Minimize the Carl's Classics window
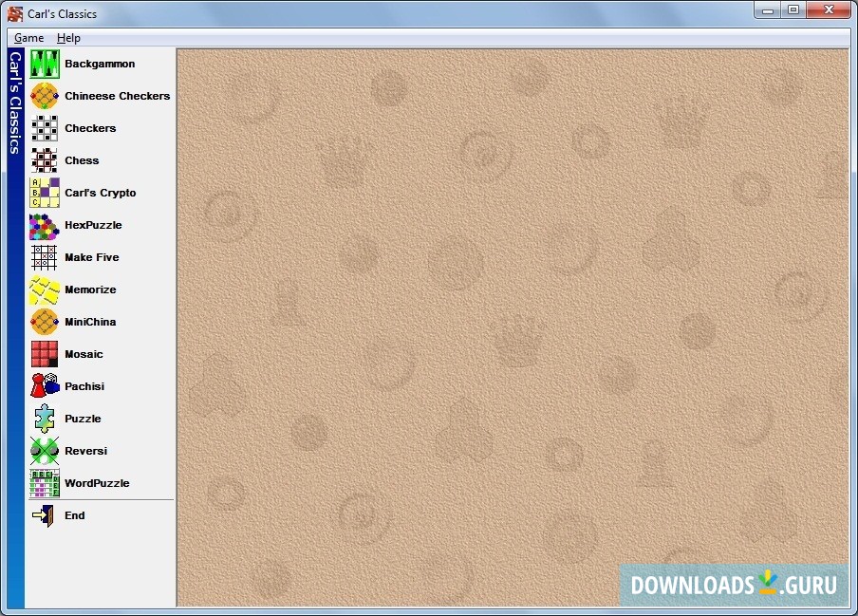 pos(768,9)
